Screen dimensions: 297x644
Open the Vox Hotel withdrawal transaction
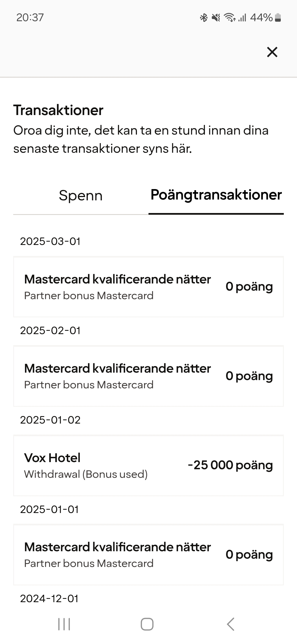(148, 465)
